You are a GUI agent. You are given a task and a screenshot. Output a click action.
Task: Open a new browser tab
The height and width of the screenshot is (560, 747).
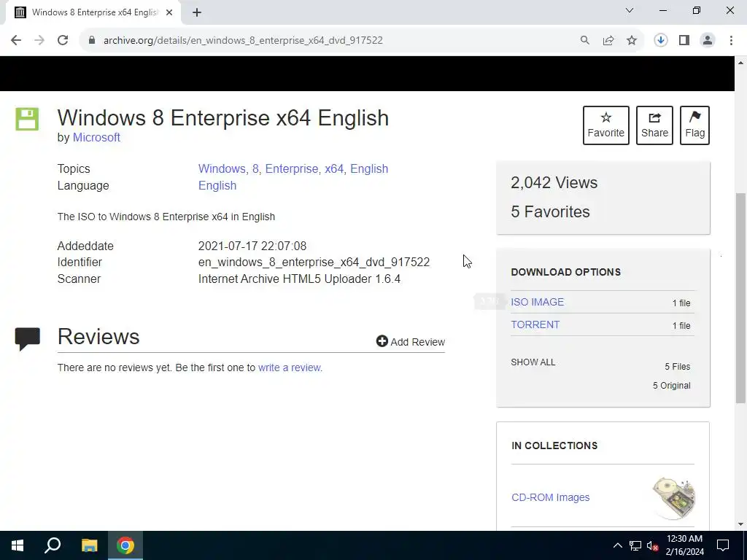click(x=197, y=13)
